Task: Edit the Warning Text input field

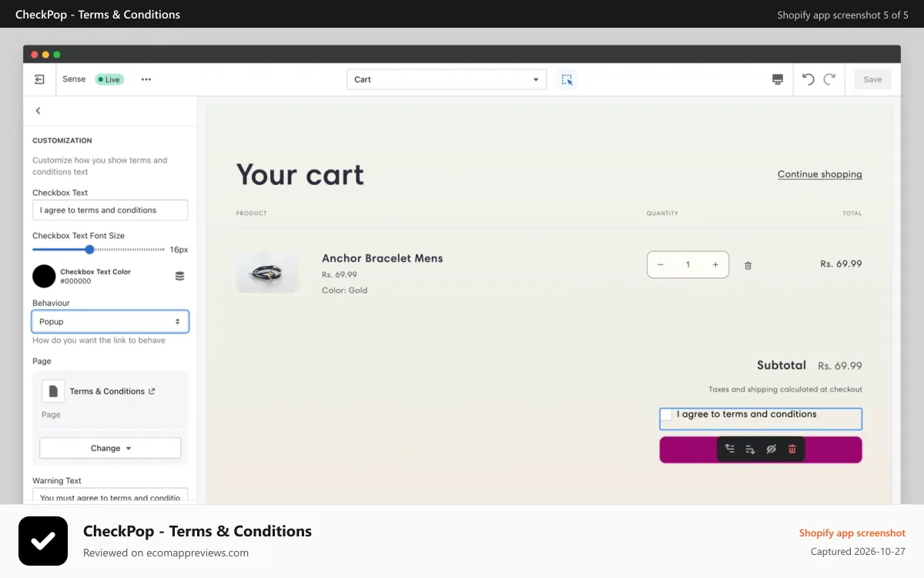Action: tap(110, 496)
